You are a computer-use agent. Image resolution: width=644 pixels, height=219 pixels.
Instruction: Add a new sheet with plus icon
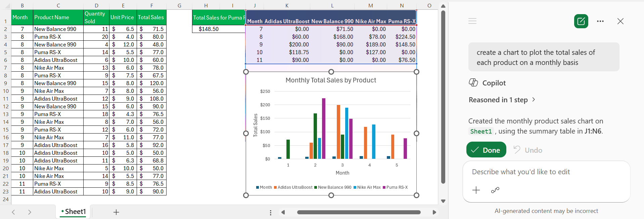pyautogui.click(x=116, y=212)
